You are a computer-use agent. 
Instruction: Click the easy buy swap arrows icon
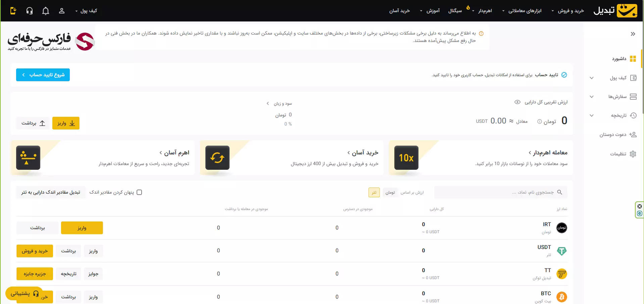pos(217,158)
